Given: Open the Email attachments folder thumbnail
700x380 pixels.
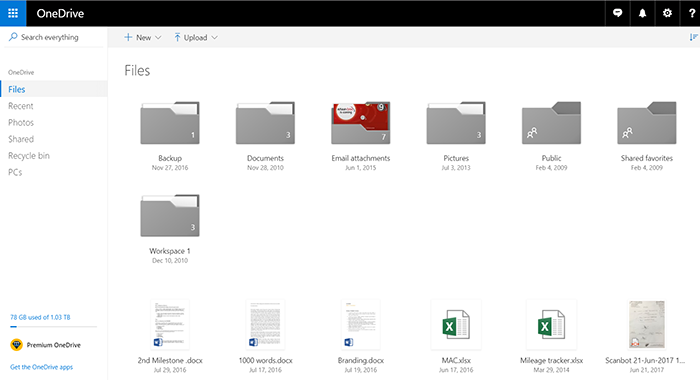Looking at the screenshot, I should pyautogui.click(x=361, y=123).
